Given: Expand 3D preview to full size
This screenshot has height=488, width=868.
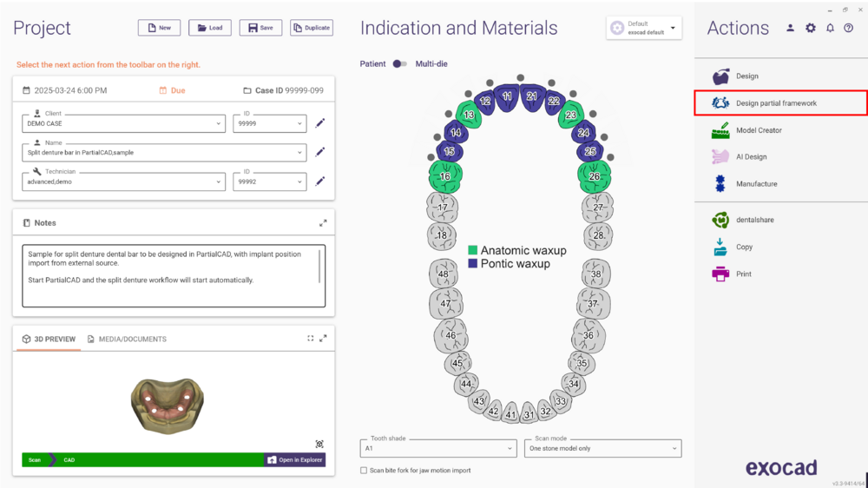Looking at the screenshot, I should tap(323, 338).
